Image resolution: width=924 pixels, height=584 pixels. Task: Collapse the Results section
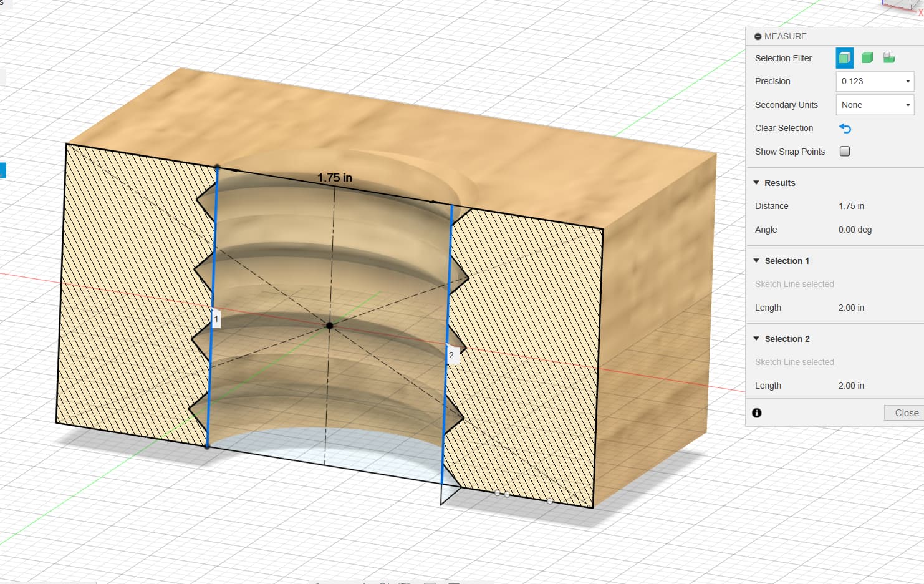pos(756,183)
